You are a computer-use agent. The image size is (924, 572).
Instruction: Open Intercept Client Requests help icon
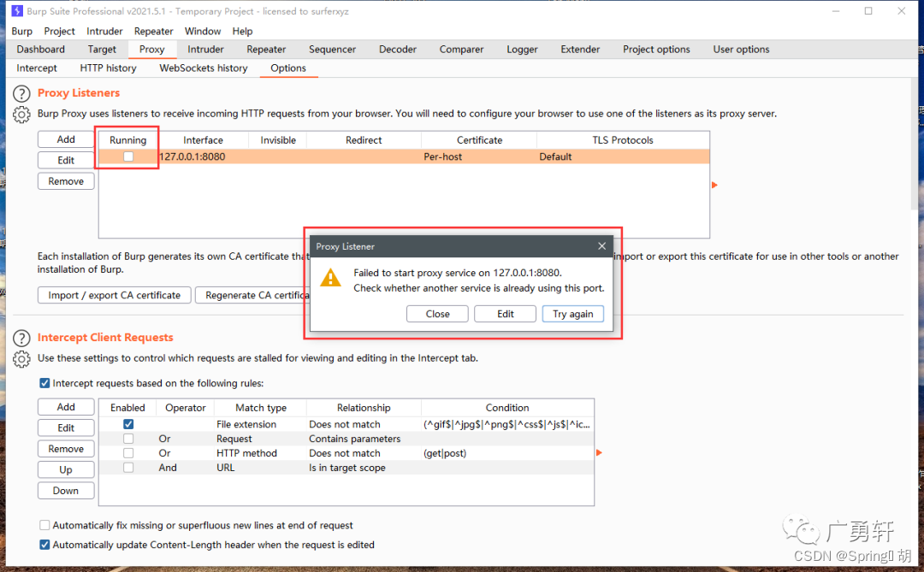21,338
